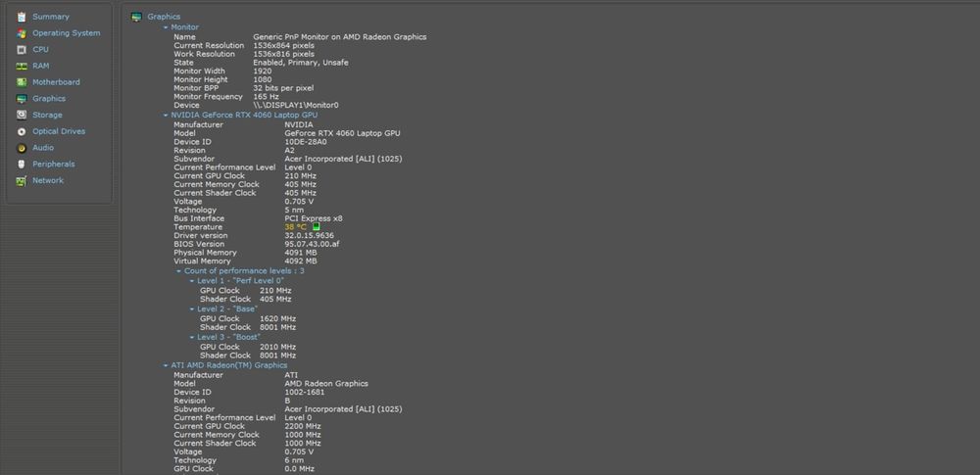Click the Graphics heading title
Screen dimensions: 980x475
pos(164,17)
